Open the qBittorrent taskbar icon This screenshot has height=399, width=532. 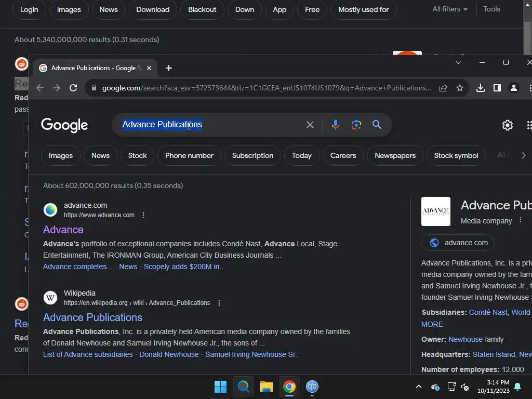(312, 387)
